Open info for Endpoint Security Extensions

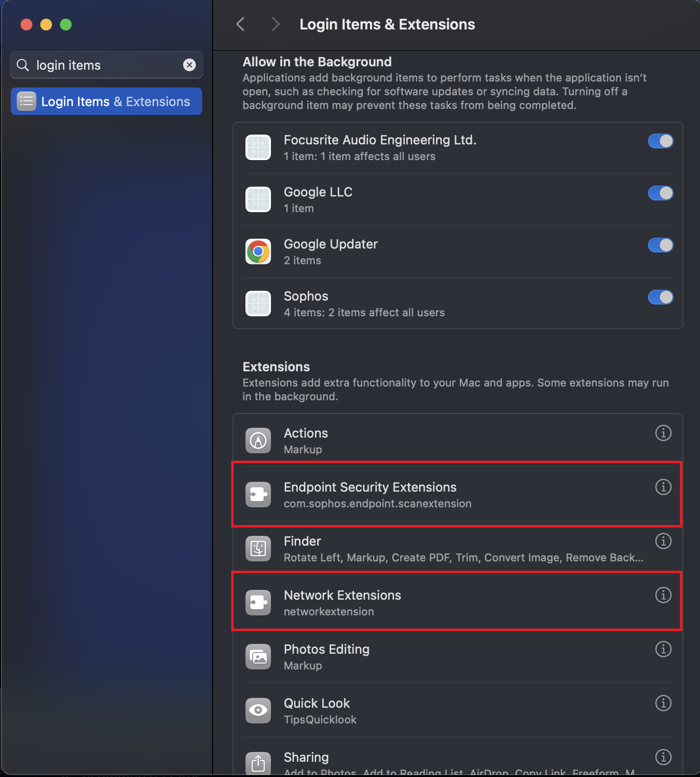coord(663,487)
